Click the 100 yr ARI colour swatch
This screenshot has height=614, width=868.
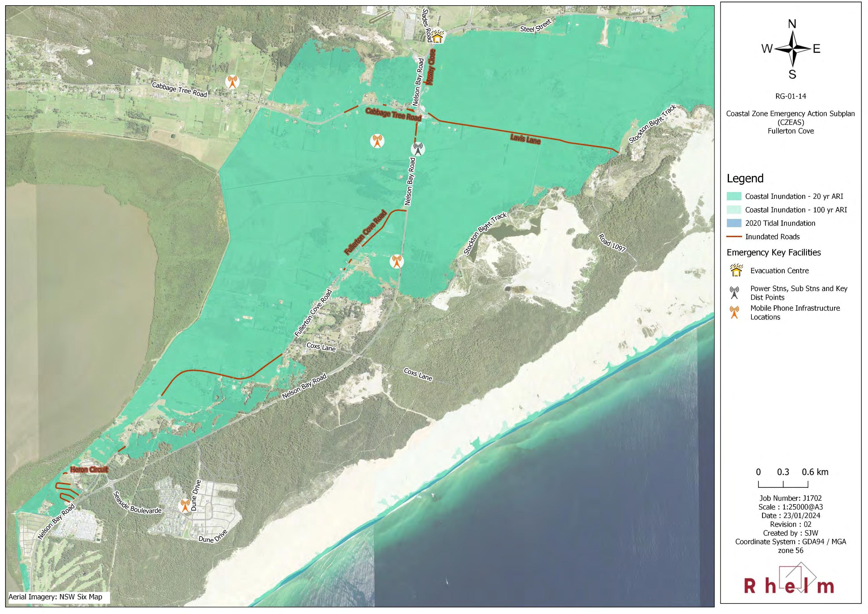[x=734, y=210]
